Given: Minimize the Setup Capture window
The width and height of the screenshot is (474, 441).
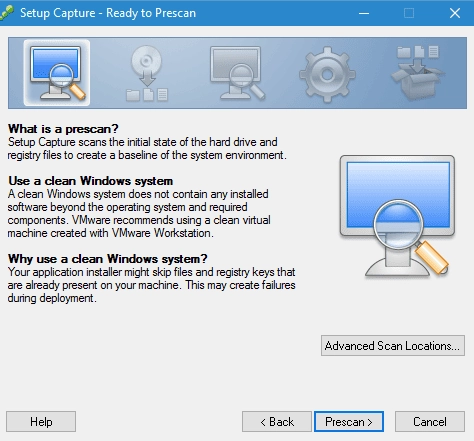Looking at the screenshot, I should 364,13.
